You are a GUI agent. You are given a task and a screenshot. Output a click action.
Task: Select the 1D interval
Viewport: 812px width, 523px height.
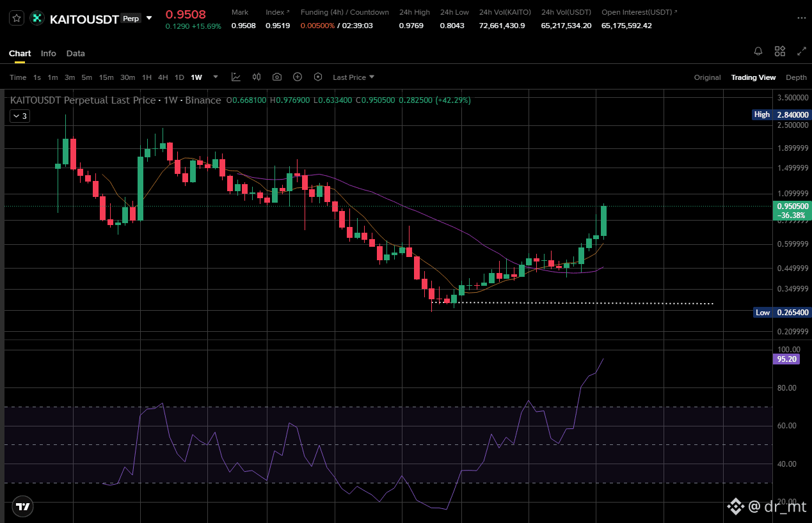(x=179, y=77)
